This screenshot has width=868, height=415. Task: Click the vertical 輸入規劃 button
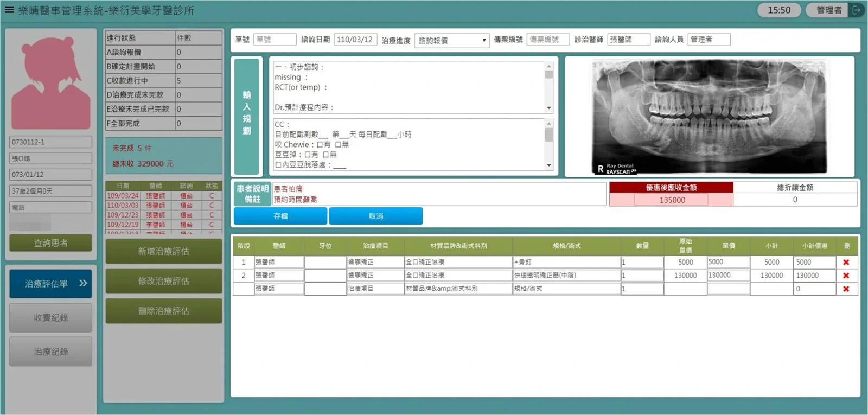(247, 116)
